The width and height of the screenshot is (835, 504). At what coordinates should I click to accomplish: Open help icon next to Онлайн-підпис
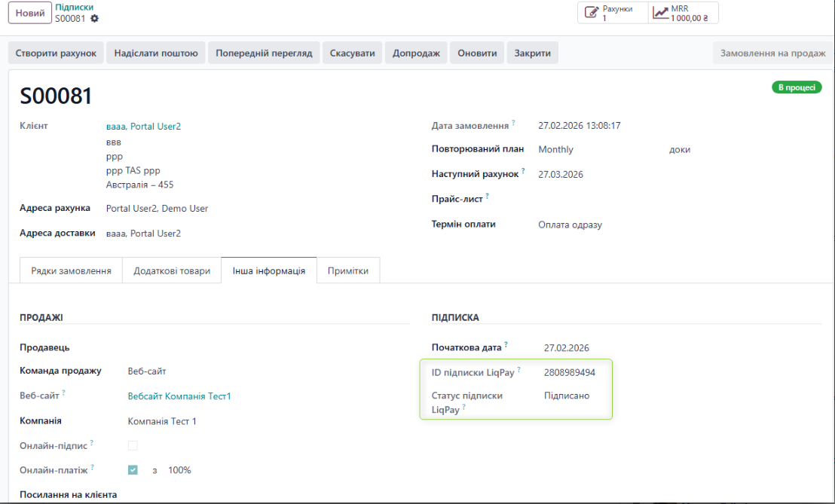(x=91, y=441)
